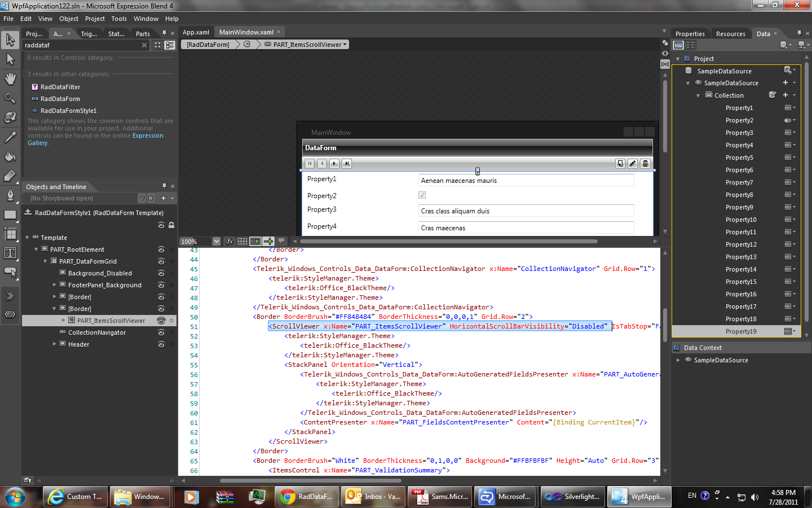This screenshot has width=812, height=508.
Task: Click the last-used asset icon below the Assets chevron
Action: pos(10,314)
